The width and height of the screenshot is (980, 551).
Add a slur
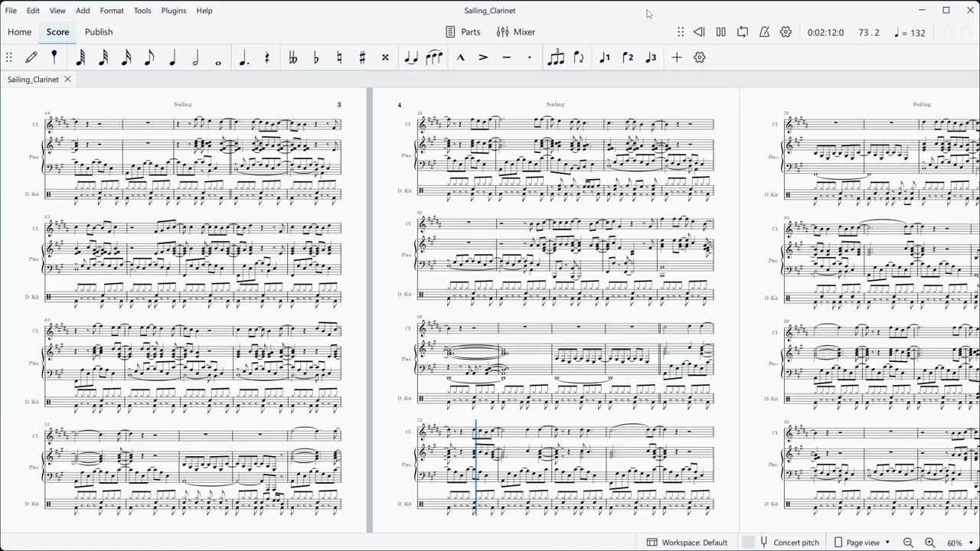[x=434, y=57]
